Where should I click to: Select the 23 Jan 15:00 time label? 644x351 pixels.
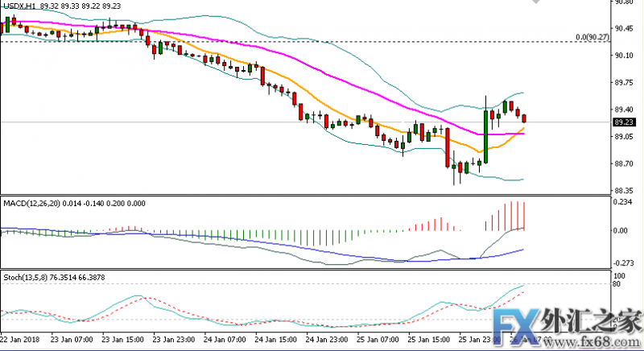[x=123, y=340]
